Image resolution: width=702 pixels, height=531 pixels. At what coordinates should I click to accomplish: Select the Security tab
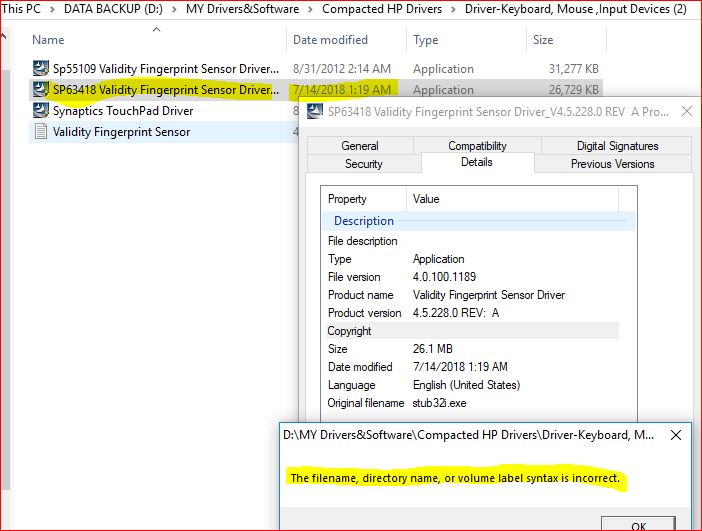[x=363, y=164]
